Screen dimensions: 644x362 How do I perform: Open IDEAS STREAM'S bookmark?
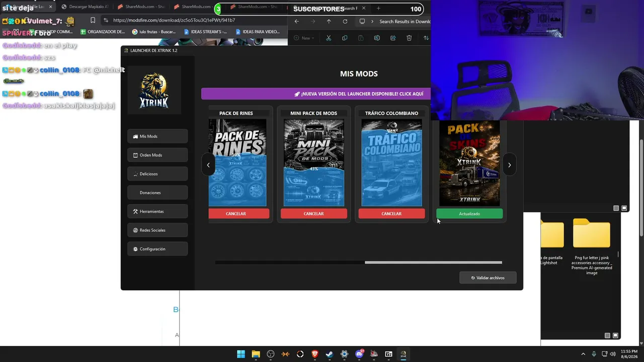205,32
